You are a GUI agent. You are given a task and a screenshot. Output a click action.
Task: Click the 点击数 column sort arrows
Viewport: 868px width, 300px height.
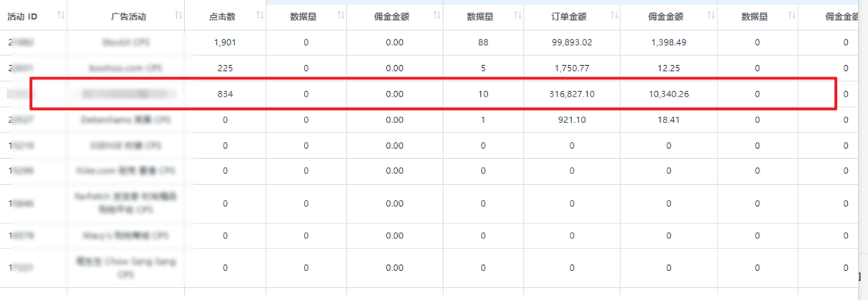259,16
